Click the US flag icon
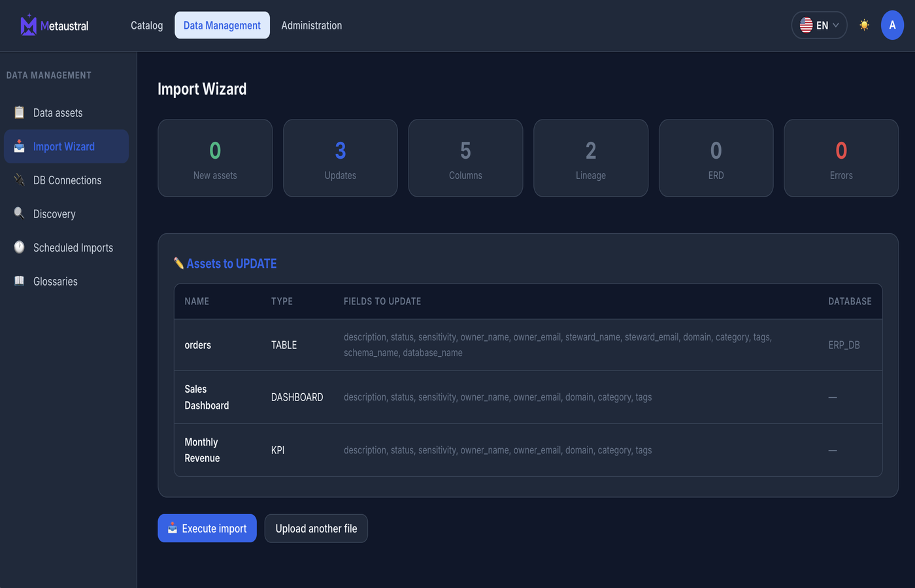 pos(807,25)
